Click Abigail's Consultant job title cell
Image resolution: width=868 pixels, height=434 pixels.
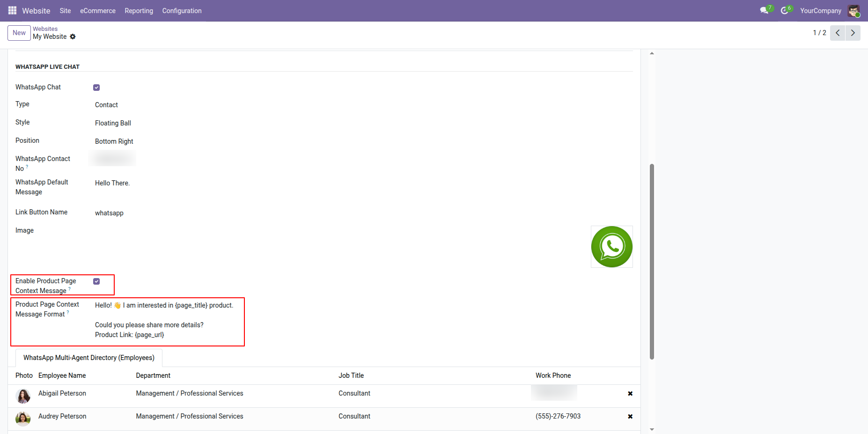tap(354, 393)
